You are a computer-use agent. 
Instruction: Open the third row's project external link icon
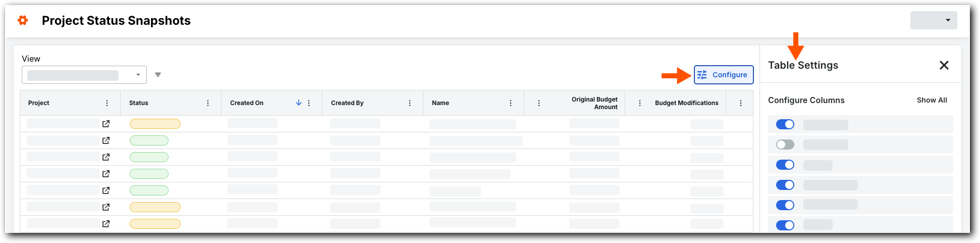click(x=106, y=157)
